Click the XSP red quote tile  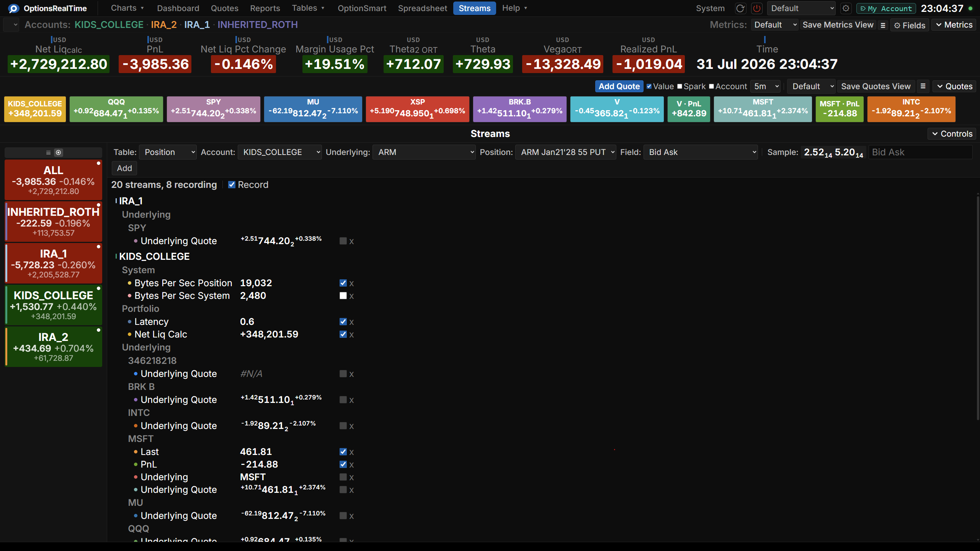(418, 109)
